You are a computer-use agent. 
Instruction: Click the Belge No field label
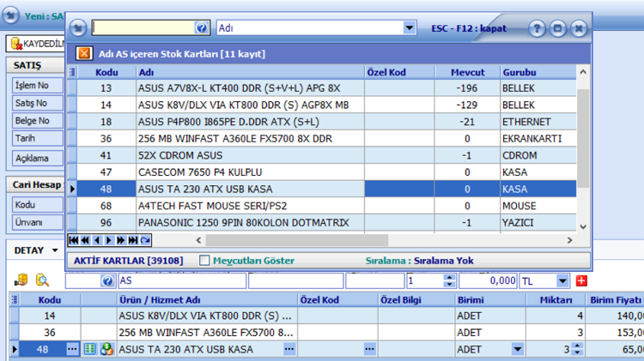tap(38, 121)
